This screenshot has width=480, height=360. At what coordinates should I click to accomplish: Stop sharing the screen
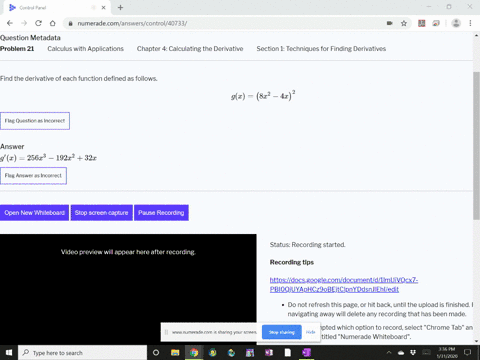point(282,332)
